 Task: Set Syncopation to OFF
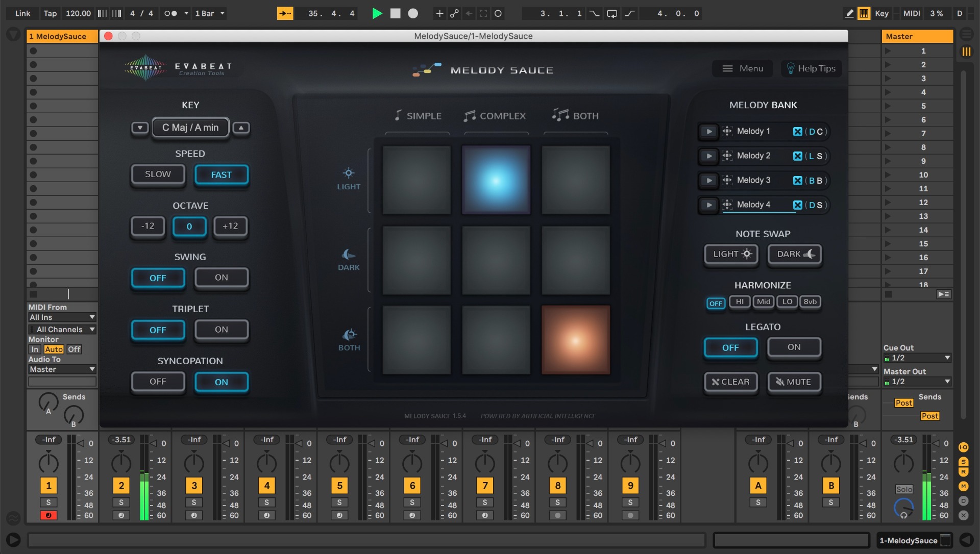(x=158, y=382)
